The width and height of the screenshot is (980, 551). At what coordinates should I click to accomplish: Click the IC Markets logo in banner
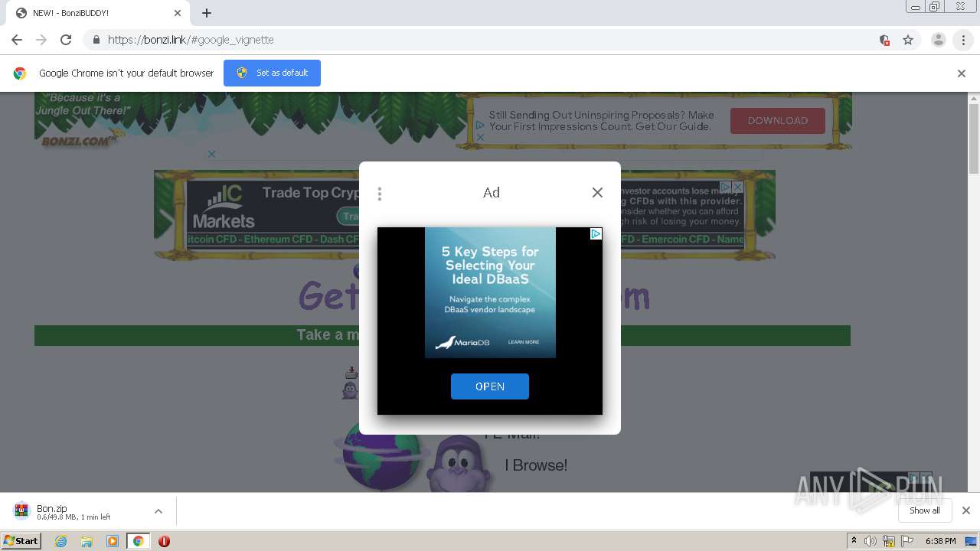coord(224,207)
